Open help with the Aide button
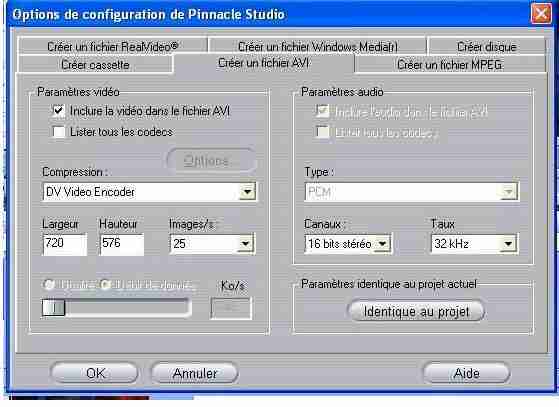 467,373
